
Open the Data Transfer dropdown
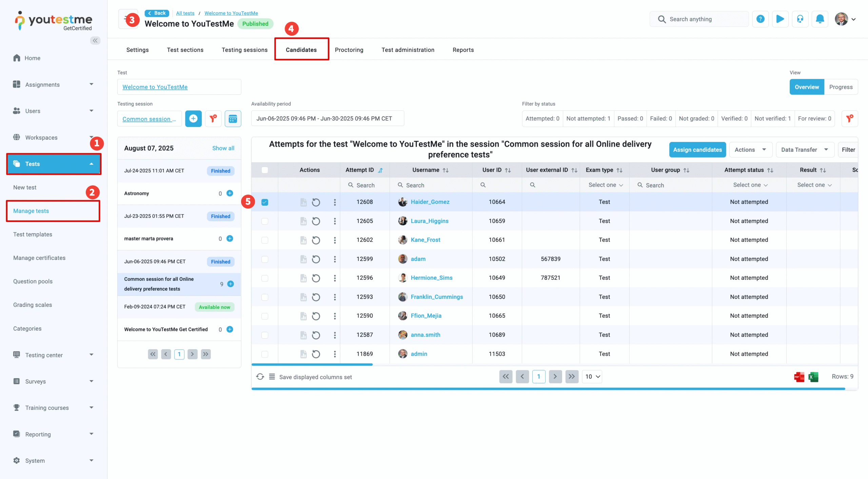click(x=805, y=150)
